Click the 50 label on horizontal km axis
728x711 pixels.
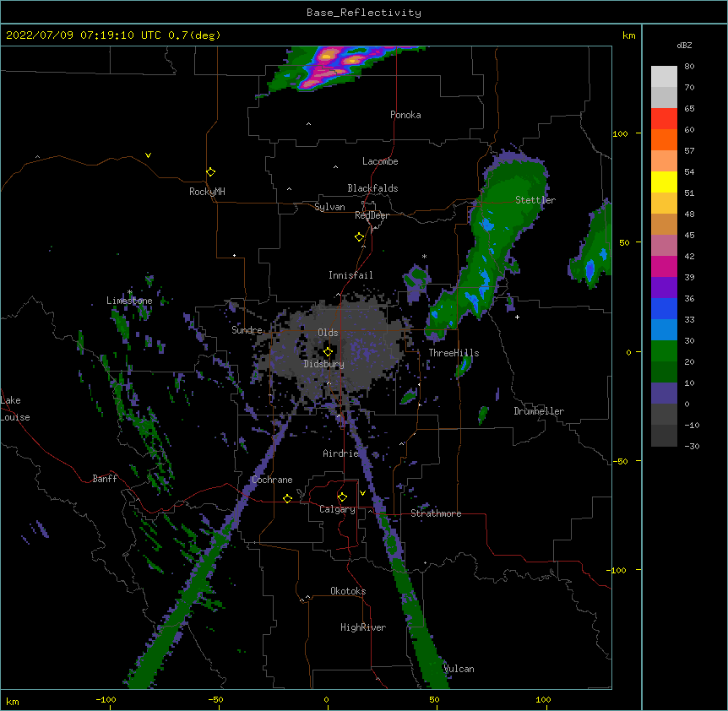[434, 699]
